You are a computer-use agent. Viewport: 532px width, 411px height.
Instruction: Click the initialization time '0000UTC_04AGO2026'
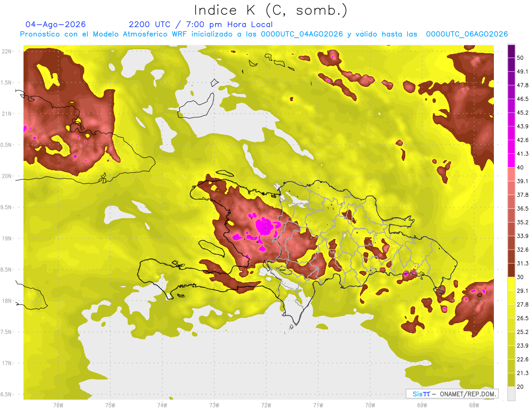[x=302, y=34]
